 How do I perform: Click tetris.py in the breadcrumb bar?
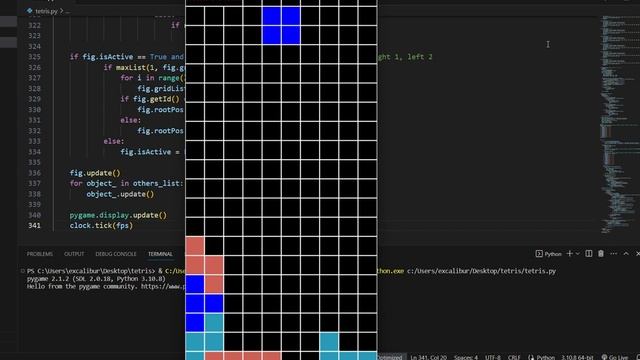coord(46,11)
